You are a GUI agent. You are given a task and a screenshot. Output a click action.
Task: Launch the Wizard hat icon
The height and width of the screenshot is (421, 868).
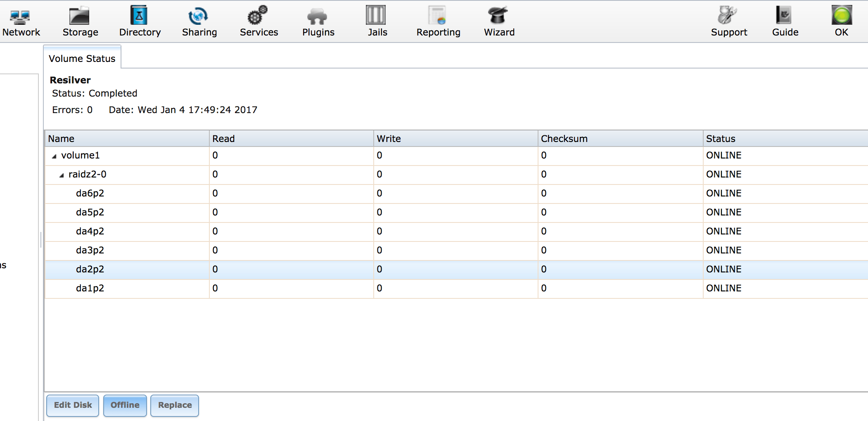[498, 15]
